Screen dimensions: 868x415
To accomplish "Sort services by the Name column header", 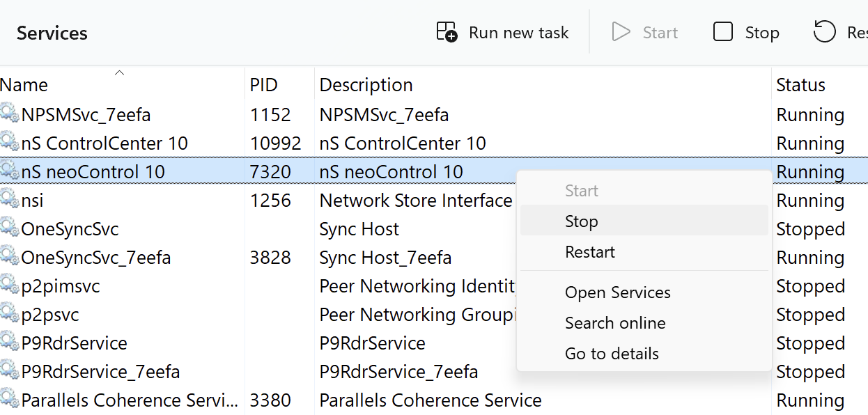I will coord(24,85).
